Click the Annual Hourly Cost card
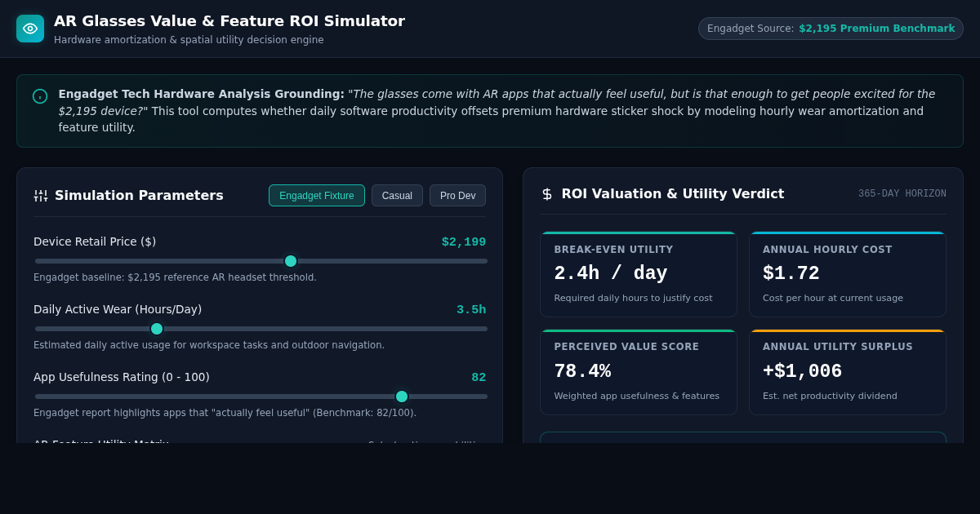 [848, 274]
